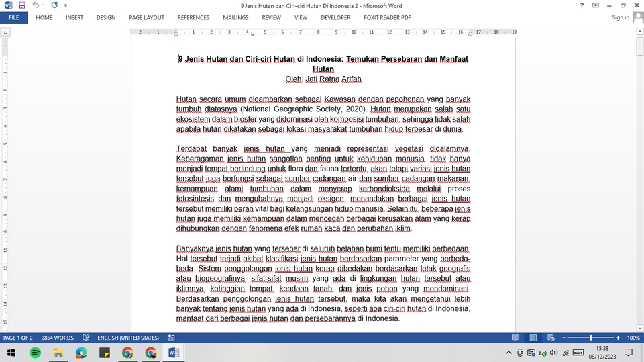Viewport: 644px width, 362px height.
Task: Show hidden system tray icons chevron
Action: click(508, 353)
